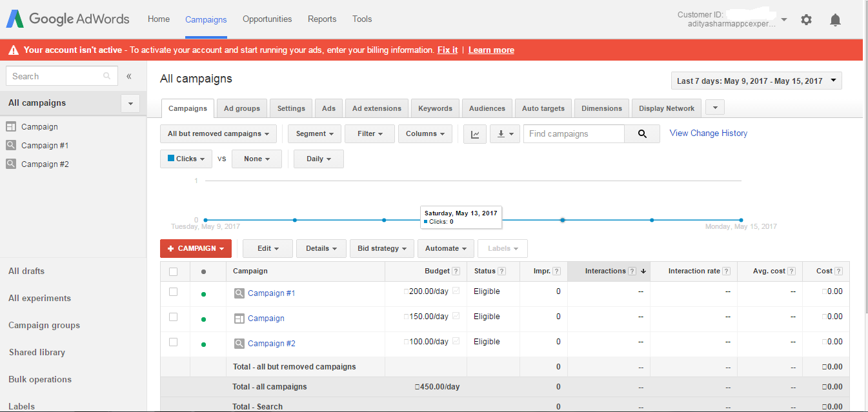The height and width of the screenshot is (412, 868).
Task: Open the Opportunities navigation tab
Action: click(x=267, y=19)
